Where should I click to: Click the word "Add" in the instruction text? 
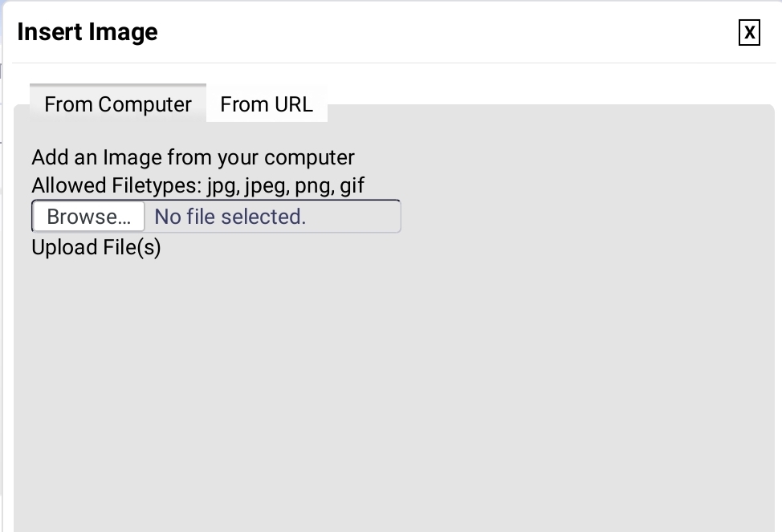(49, 157)
